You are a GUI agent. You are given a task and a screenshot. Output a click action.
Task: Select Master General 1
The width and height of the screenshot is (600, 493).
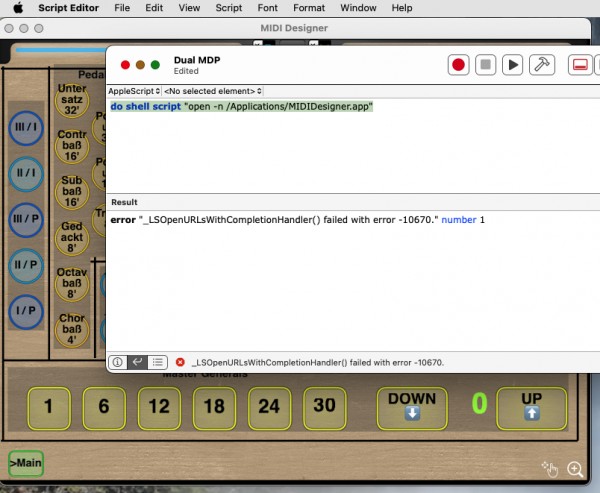point(49,408)
